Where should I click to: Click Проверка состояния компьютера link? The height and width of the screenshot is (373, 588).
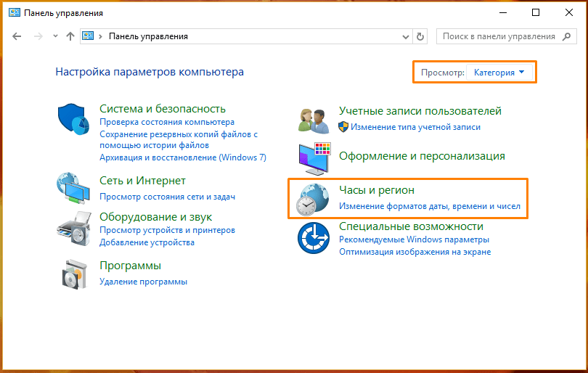point(167,122)
